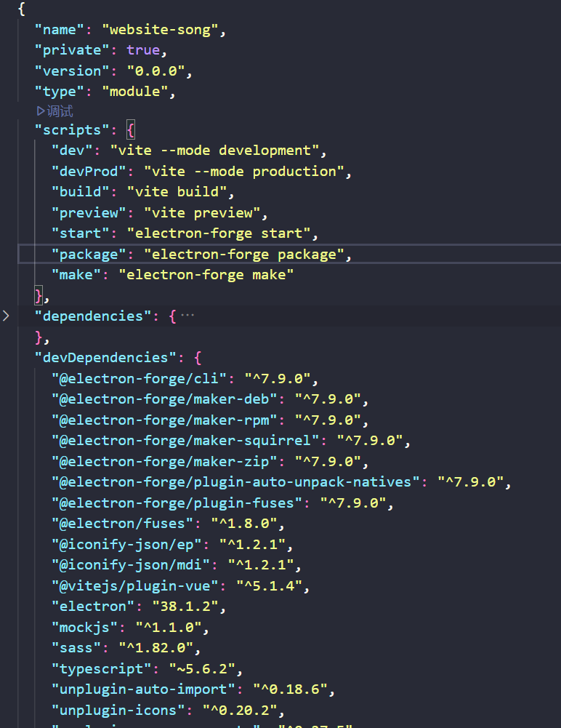Click the "@electron/fuses" key
The width and height of the screenshot is (561, 728).
click(x=123, y=524)
